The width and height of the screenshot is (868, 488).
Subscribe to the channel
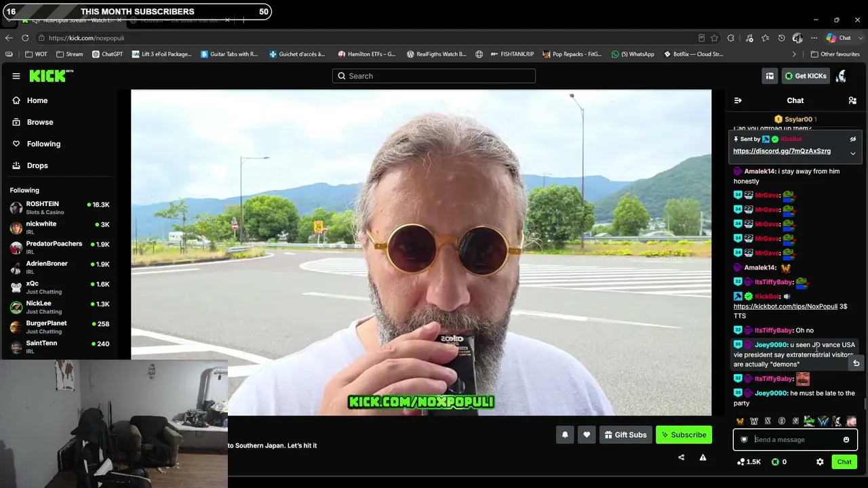pos(684,434)
